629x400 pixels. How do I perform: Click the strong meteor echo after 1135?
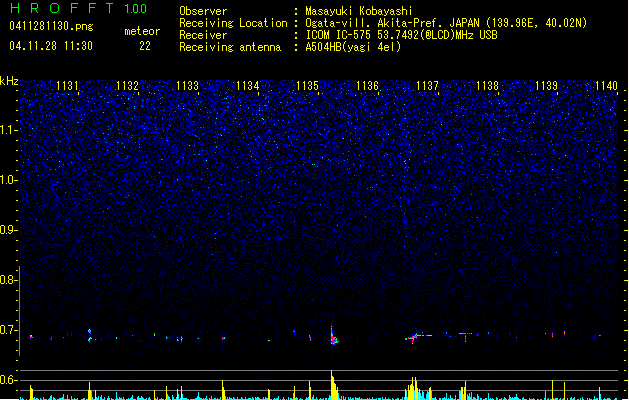pyautogui.click(x=333, y=337)
